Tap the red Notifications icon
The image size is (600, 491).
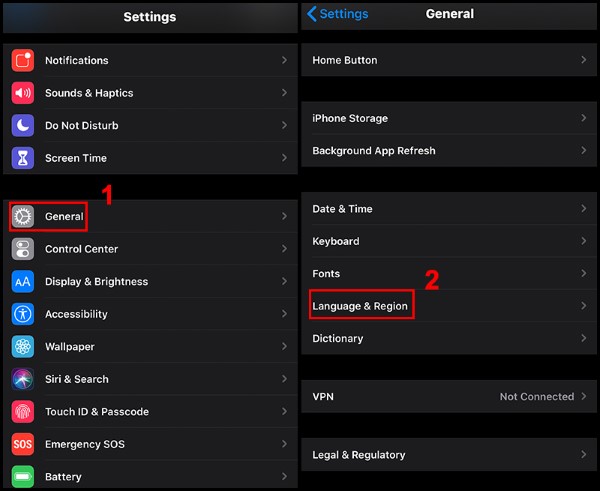pos(23,60)
